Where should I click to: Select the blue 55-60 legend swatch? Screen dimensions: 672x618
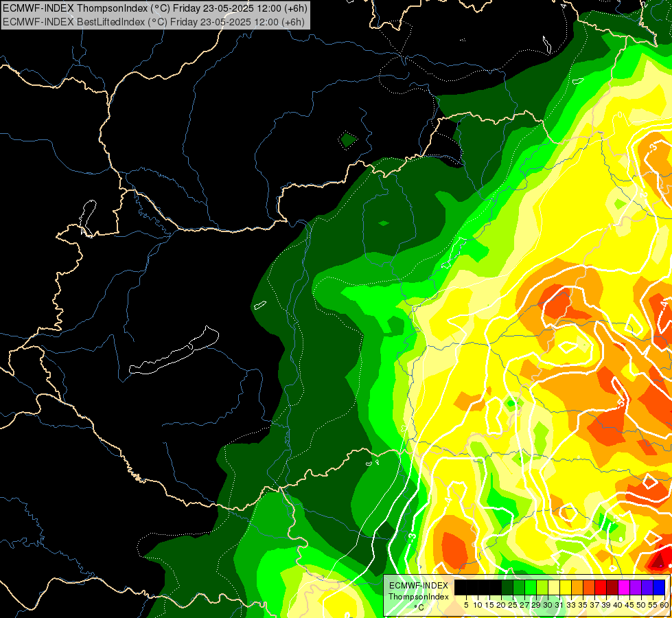click(659, 588)
